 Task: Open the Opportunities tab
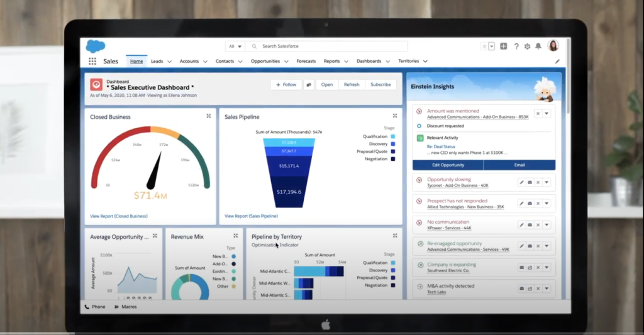point(265,61)
